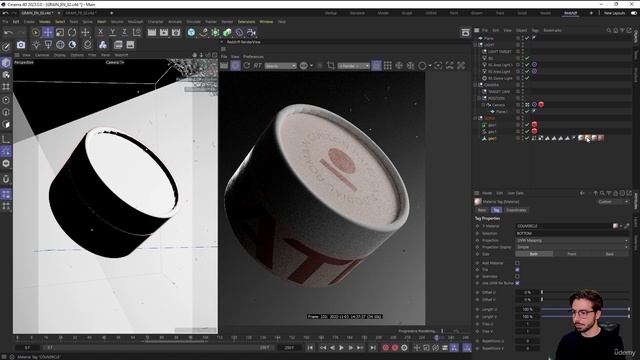Click the Length U slider

click(x=585, y=309)
